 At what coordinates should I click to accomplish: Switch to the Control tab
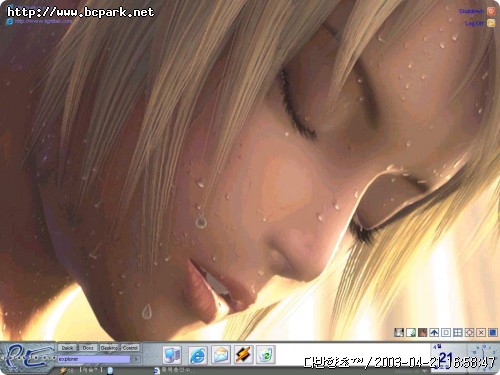point(130,348)
